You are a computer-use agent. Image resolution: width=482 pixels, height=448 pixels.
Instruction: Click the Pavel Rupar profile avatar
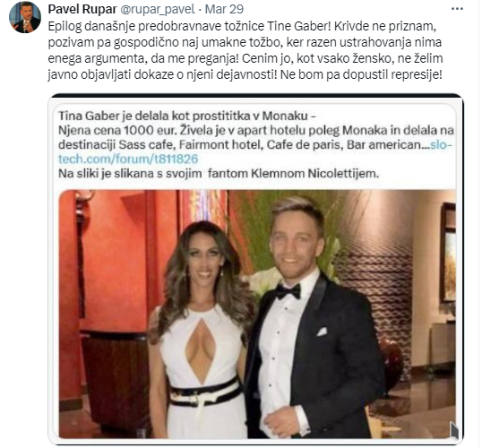(25, 18)
